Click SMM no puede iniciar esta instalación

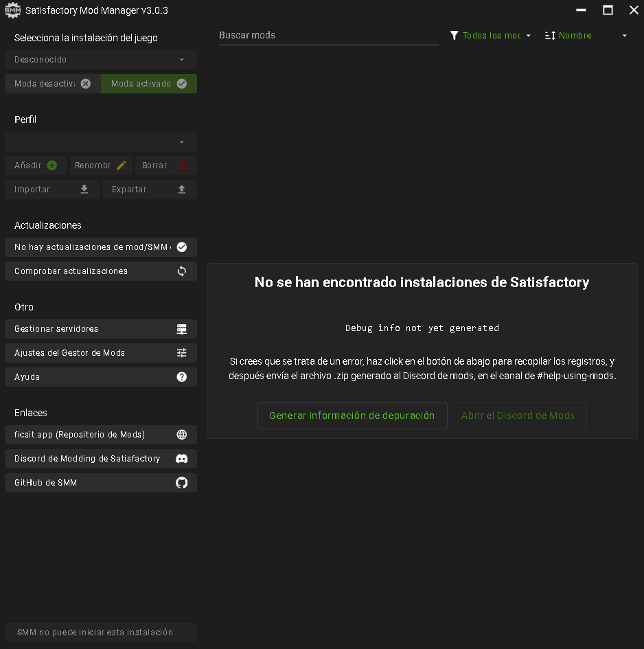100,633
